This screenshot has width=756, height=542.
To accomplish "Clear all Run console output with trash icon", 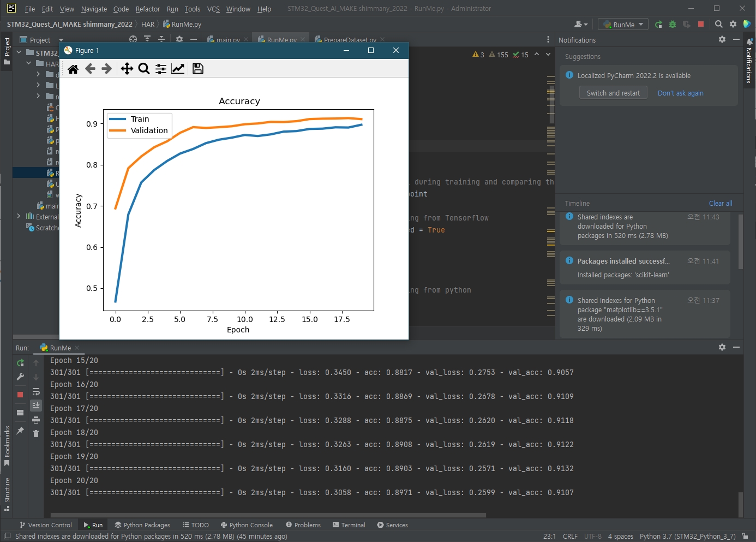I will pyautogui.click(x=36, y=433).
